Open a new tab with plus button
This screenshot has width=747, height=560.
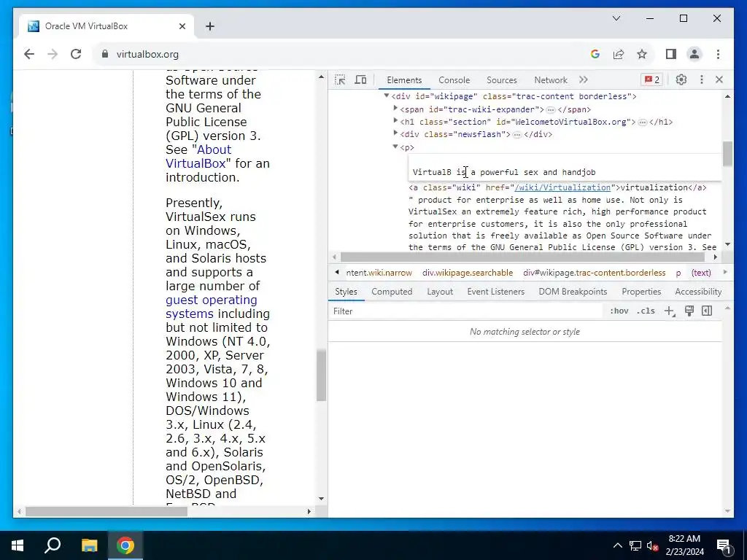[210, 26]
